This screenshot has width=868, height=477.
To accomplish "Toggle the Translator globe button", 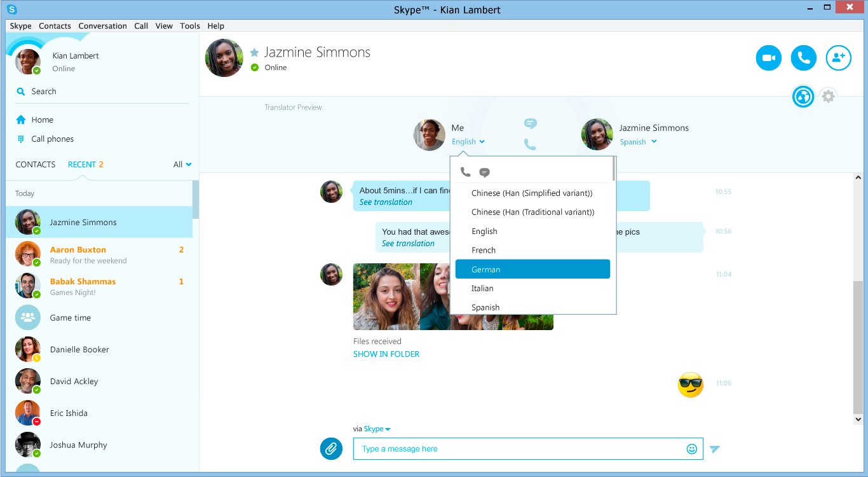I will 803,97.
